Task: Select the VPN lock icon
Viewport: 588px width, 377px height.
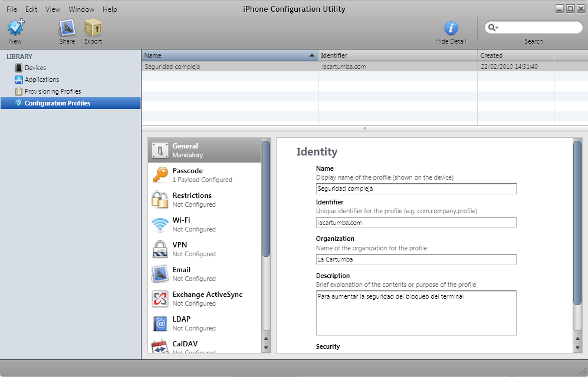Action: (x=160, y=249)
